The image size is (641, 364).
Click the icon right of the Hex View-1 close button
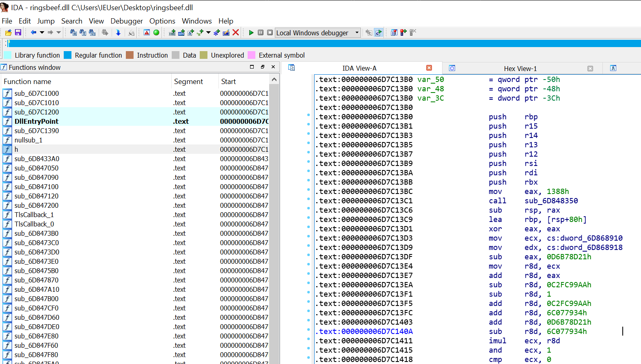(613, 68)
